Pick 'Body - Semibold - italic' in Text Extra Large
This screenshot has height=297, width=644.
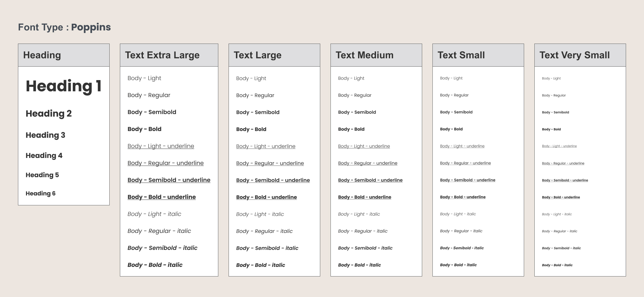click(x=163, y=248)
